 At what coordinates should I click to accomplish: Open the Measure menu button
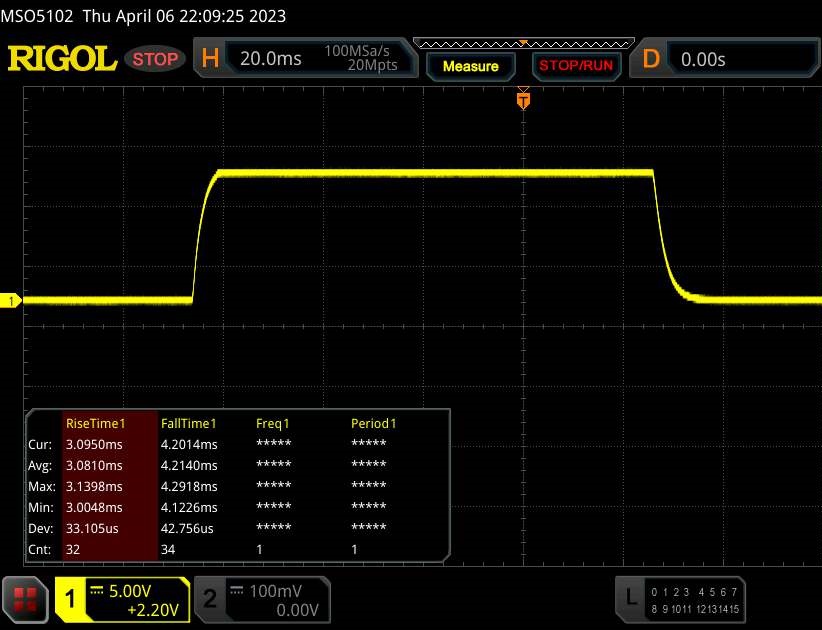(x=470, y=66)
